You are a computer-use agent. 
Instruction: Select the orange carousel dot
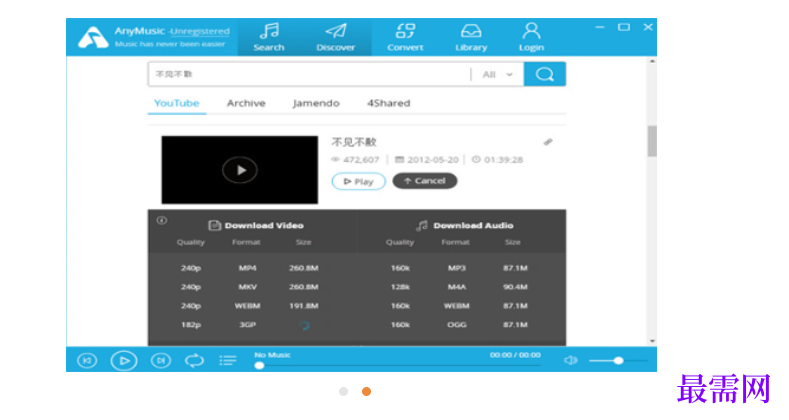(366, 391)
